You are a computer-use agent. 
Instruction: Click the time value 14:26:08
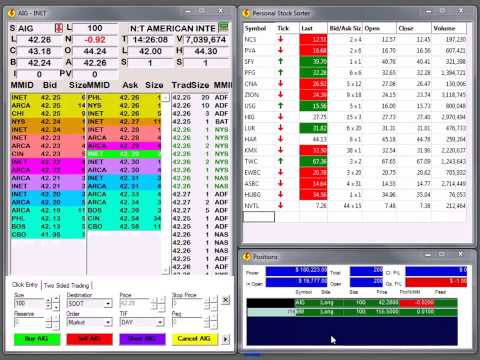point(150,40)
